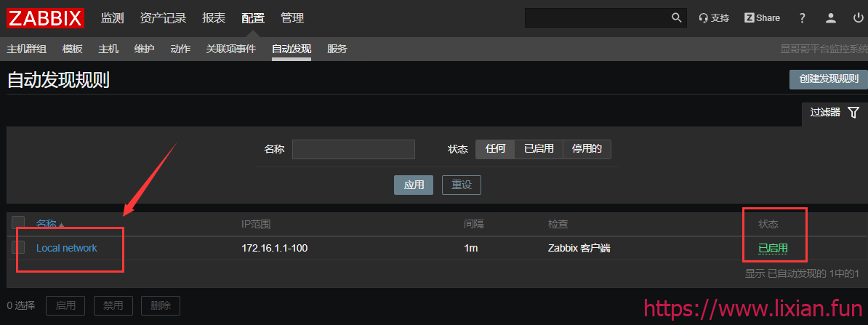Screen dimensions: 868x325
Task: Click the help question mark icon
Action: 802,17
